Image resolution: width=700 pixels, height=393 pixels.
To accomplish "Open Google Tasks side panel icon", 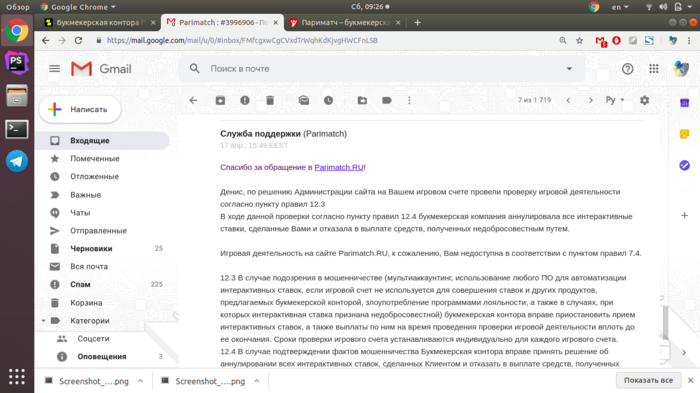I will [684, 165].
